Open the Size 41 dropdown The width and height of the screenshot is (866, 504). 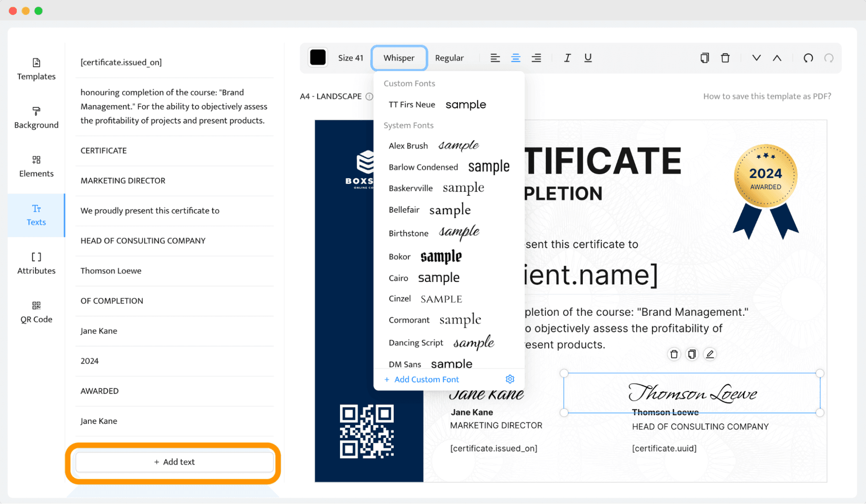[x=350, y=58]
